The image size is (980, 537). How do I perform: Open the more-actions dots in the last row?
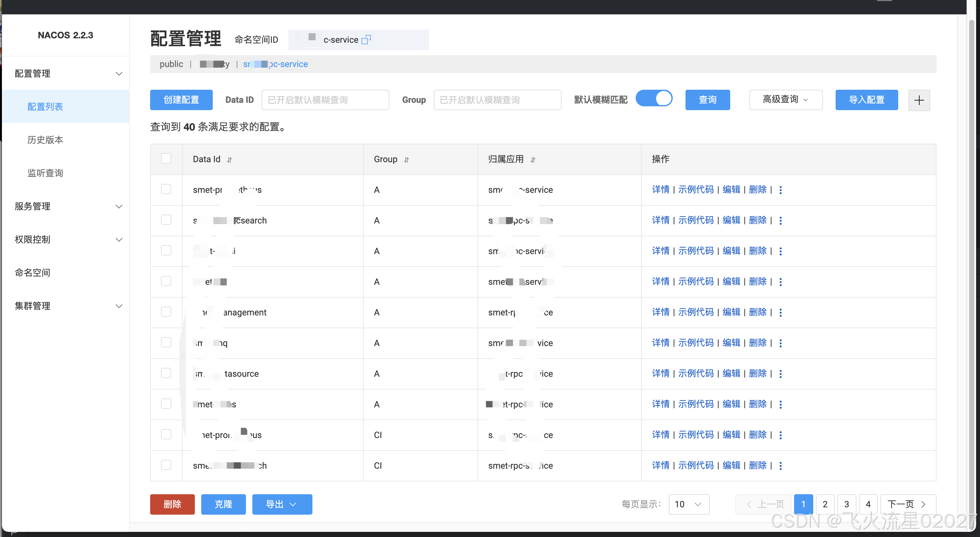(780, 466)
